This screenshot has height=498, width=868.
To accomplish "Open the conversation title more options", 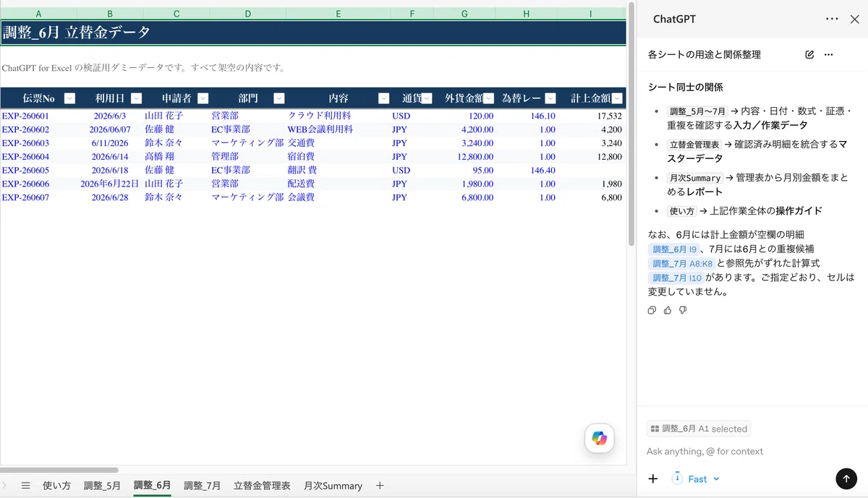I will [x=829, y=54].
